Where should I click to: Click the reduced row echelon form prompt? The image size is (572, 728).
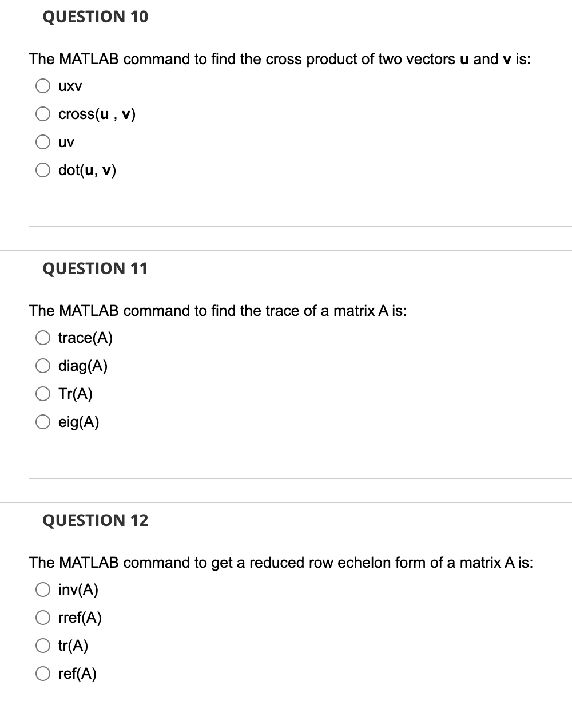click(x=281, y=563)
